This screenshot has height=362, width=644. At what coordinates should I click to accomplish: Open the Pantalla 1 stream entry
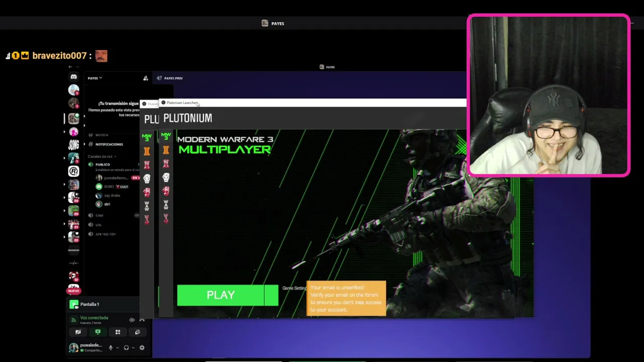[103, 304]
